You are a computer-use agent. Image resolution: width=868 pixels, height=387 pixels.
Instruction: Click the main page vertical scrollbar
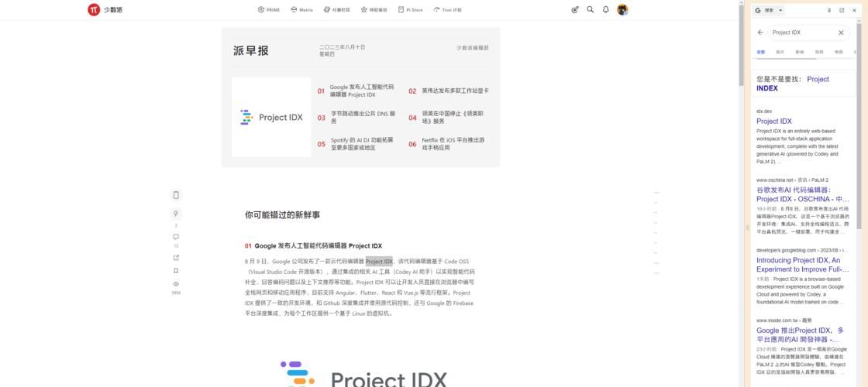[741, 44]
